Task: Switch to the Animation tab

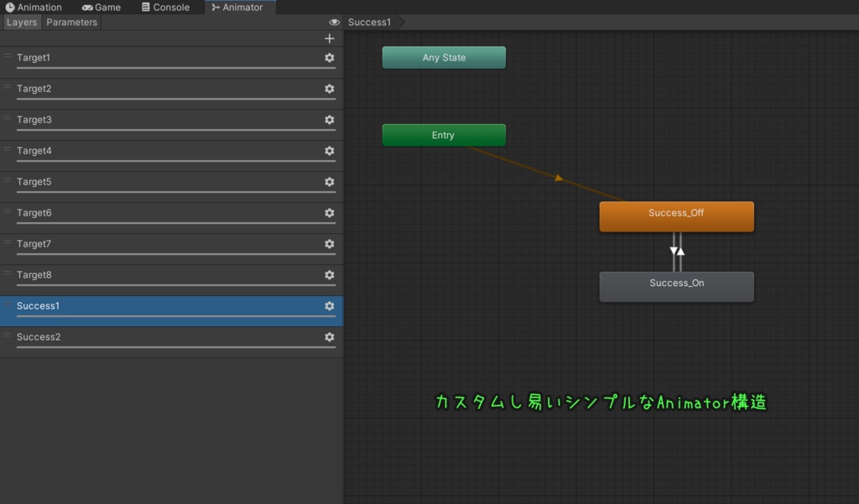Action: (34, 7)
